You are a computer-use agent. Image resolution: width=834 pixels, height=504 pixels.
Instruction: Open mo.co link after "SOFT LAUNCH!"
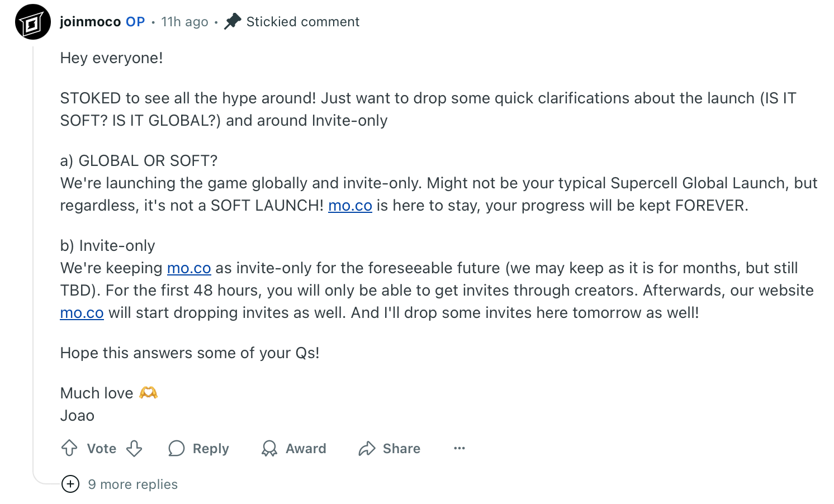click(x=350, y=206)
